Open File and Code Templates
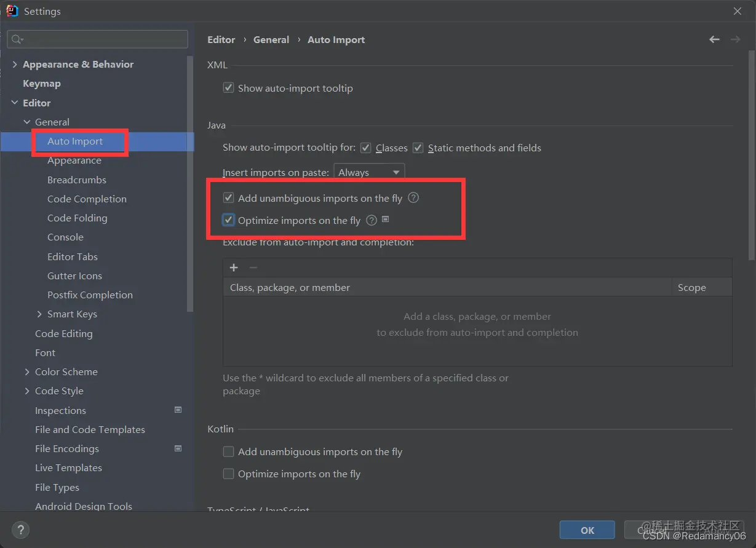 tap(90, 429)
